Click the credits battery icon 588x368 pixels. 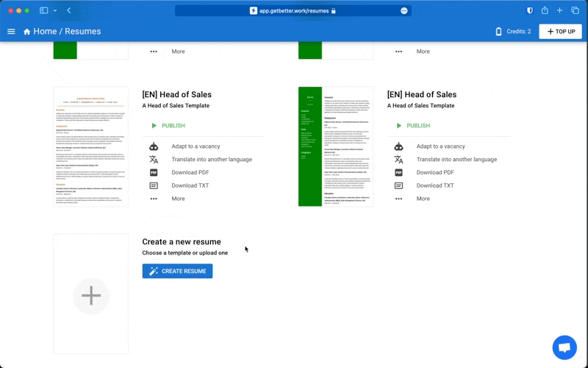pos(498,32)
